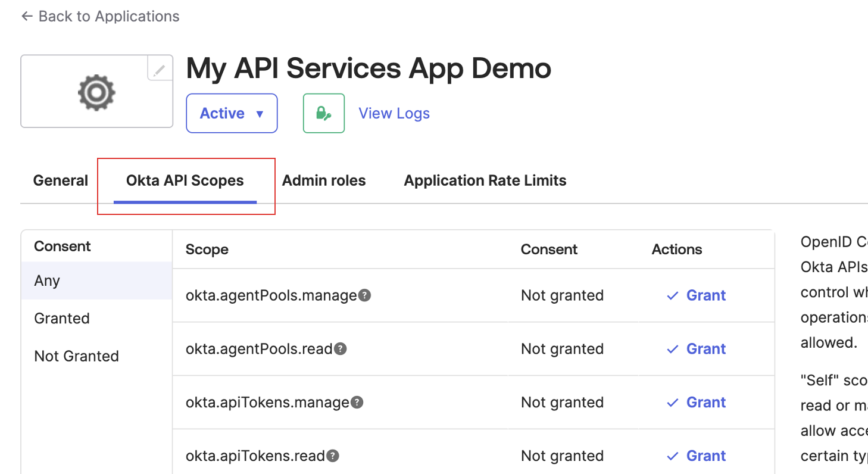Click the Actions column header
The height and width of the screenshot is (474, 868).
tap(677, 250)
